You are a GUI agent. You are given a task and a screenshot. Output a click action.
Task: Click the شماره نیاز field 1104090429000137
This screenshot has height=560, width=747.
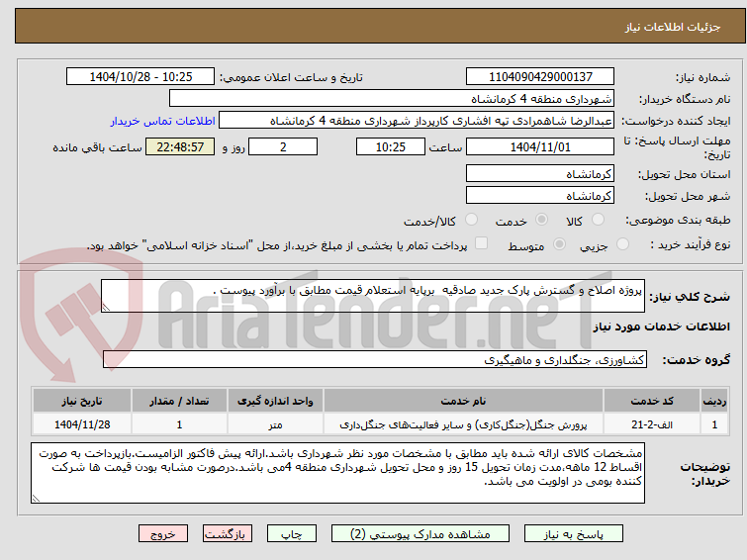click(540, 77)
